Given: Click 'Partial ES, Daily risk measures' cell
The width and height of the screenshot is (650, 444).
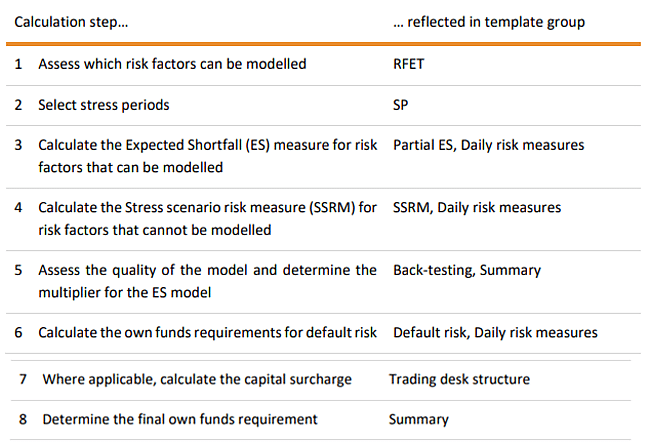Looking at the screenshot, I should point(488,146).
